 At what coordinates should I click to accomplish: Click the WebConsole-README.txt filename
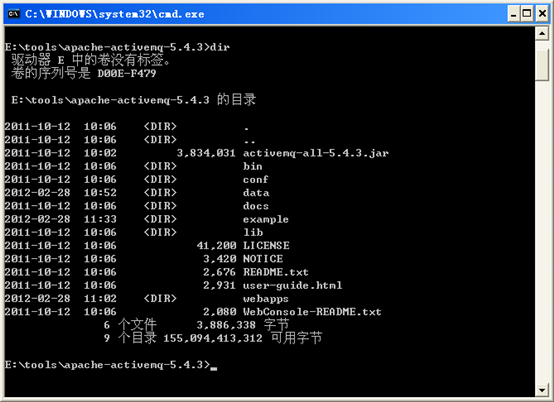[x=312, y=312]
